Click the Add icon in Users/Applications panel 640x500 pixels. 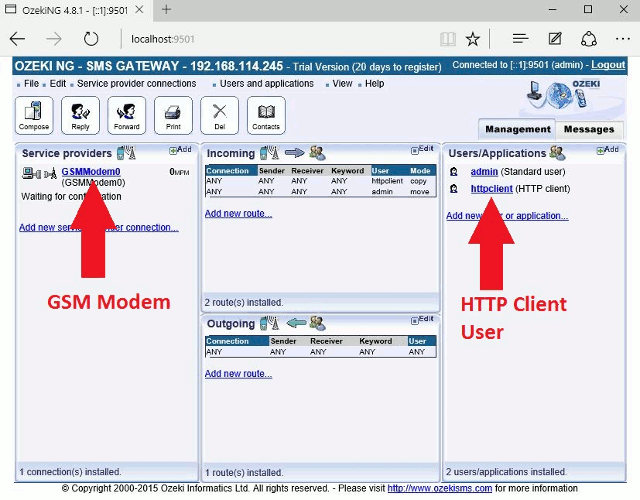pos(607,150)
